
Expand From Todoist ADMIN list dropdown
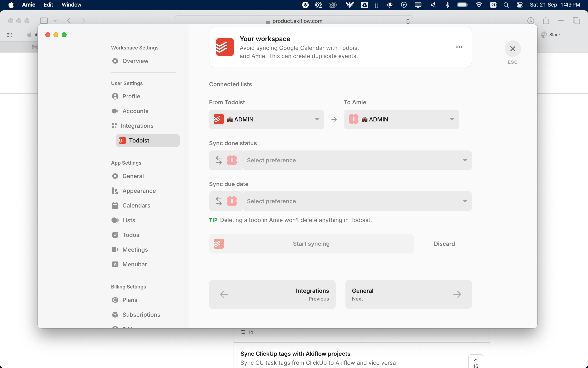pyautogui.click(x=267, y=119)
